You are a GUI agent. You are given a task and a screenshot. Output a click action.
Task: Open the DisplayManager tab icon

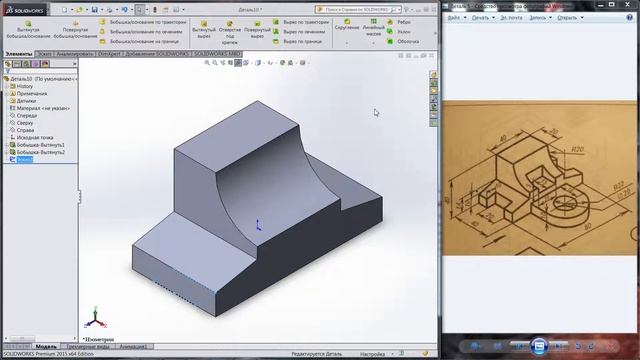(x=45, y=64)
